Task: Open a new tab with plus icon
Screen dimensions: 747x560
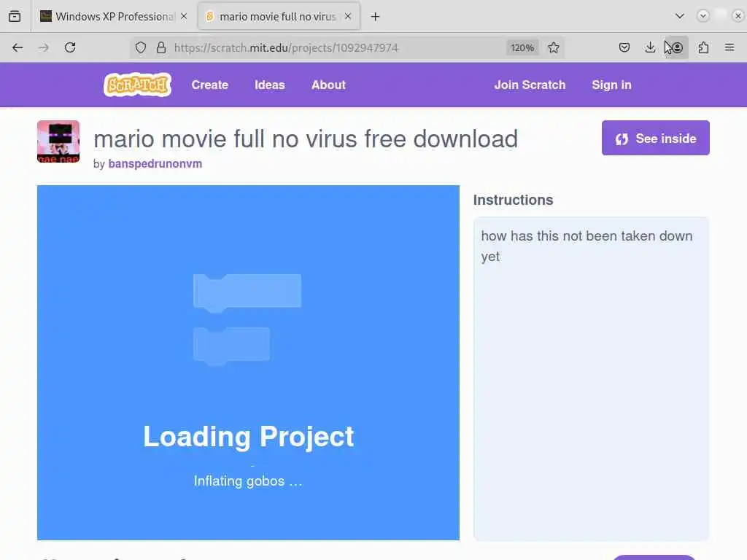Action: click(x=376, y=17)
